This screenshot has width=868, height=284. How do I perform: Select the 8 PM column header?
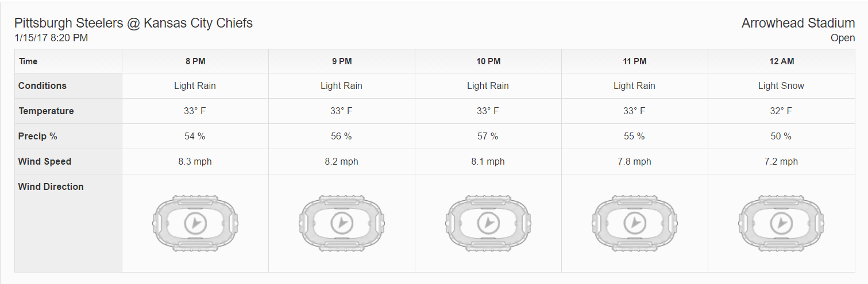coord(195,61)
